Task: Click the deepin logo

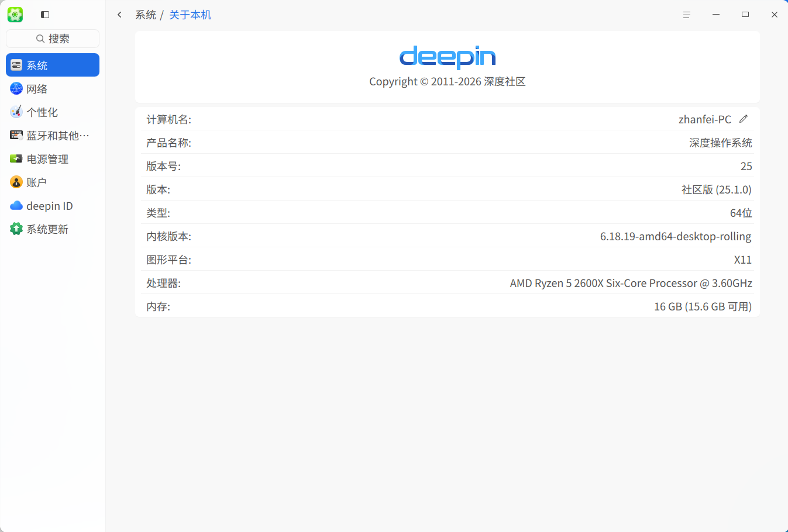Action: click(448, 57)
